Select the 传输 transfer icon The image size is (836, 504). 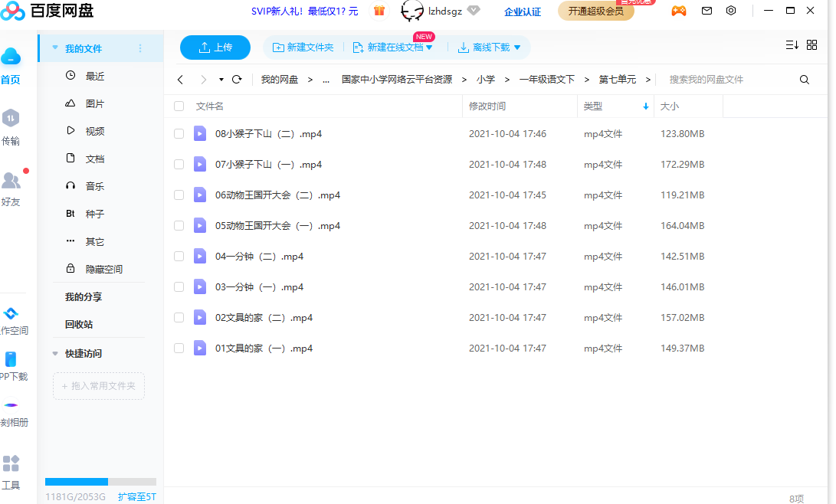pos(11,119)
